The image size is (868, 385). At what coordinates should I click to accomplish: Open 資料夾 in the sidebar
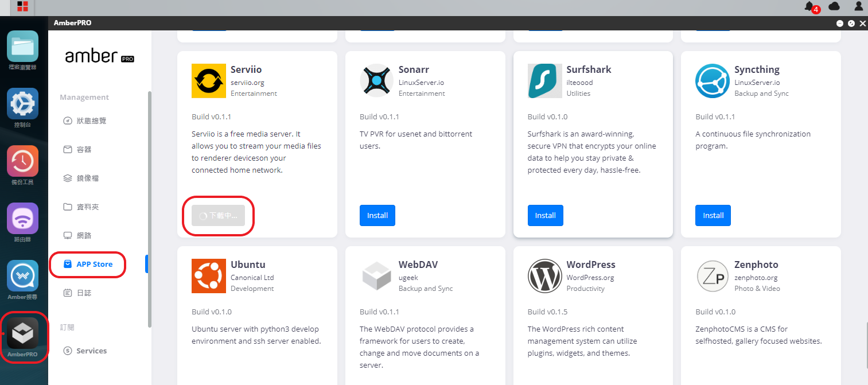(81, 207)
